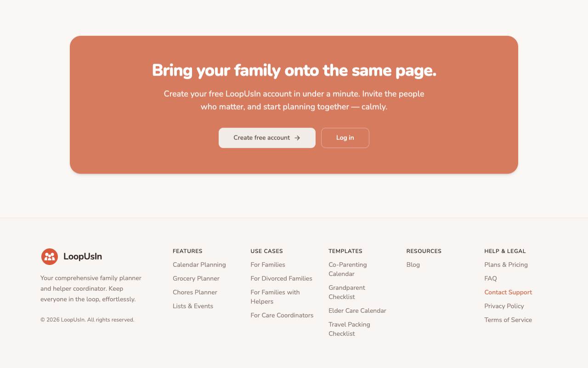Open the Grocery Planner link
The image size is (588, 368).
[196, 278]
